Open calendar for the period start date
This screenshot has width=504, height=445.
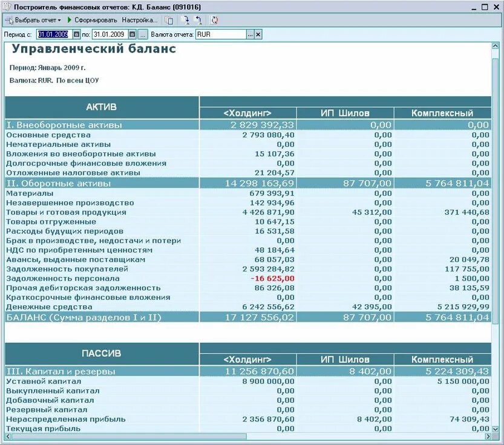click(76, 34)
